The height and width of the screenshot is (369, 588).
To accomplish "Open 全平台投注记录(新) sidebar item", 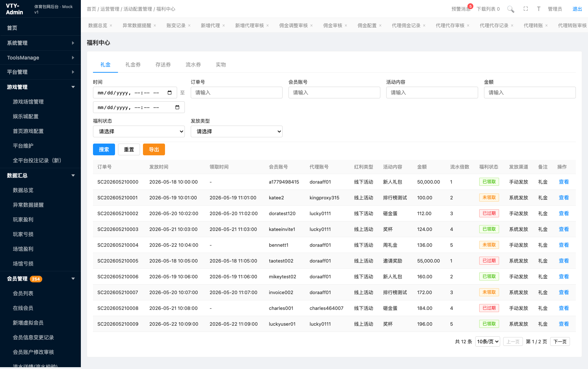I will 40,160.
